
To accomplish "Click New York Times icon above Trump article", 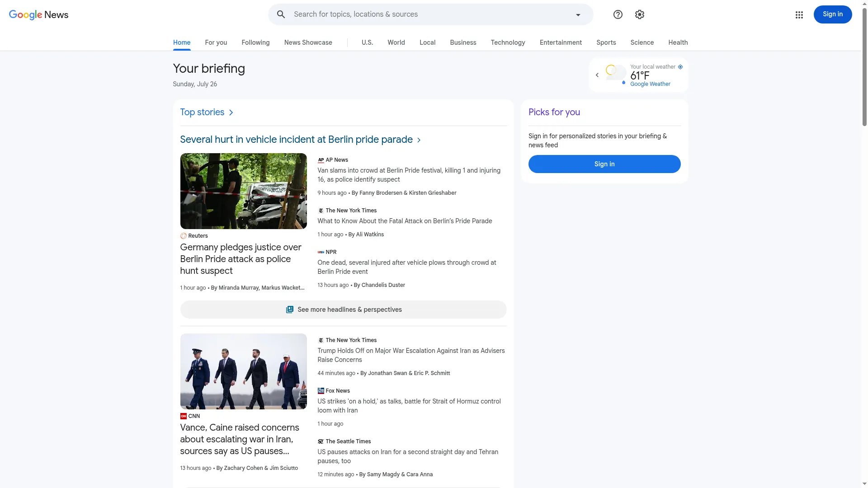I will 321,340.
